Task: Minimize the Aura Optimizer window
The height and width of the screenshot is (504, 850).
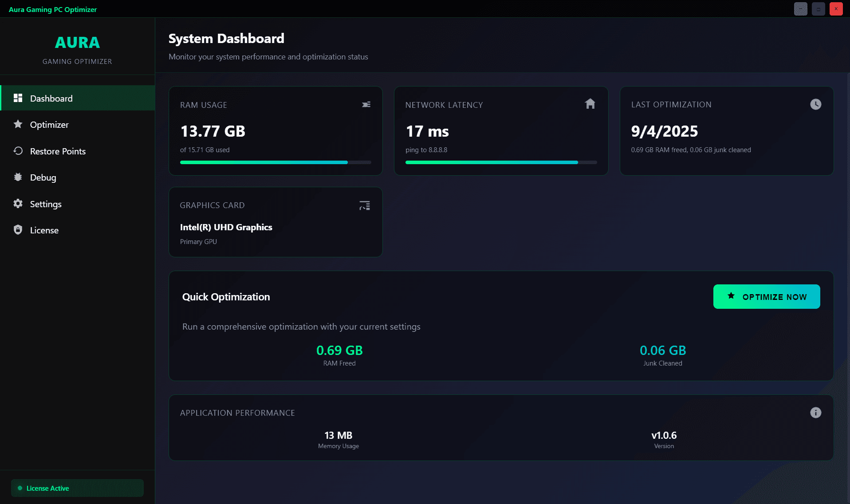Action: (x=800, y=9)
